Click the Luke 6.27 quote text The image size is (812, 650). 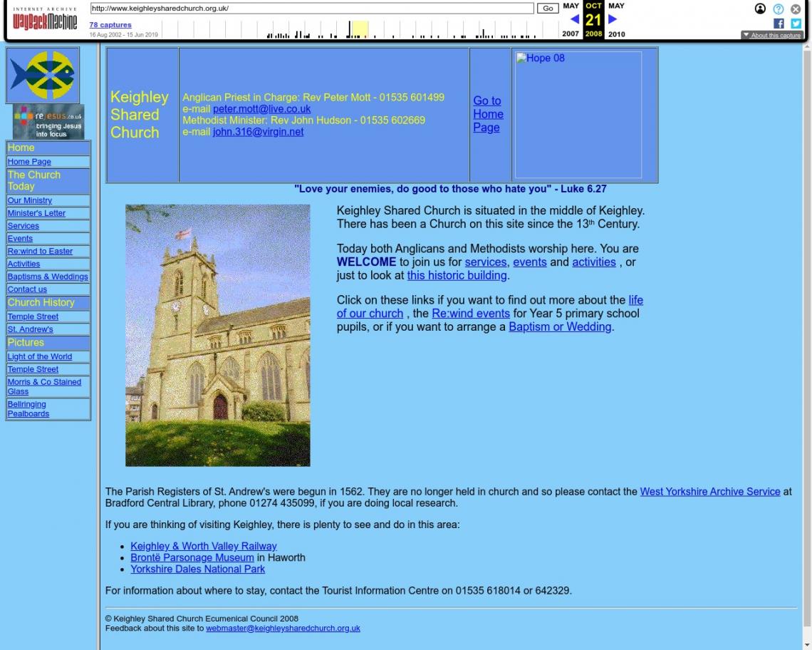tap(450, 189)
